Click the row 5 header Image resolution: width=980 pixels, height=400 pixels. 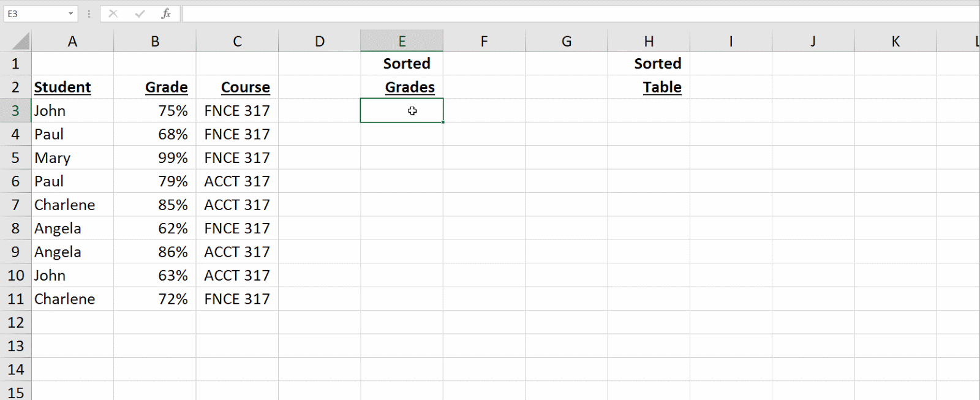tap(16, 157)
